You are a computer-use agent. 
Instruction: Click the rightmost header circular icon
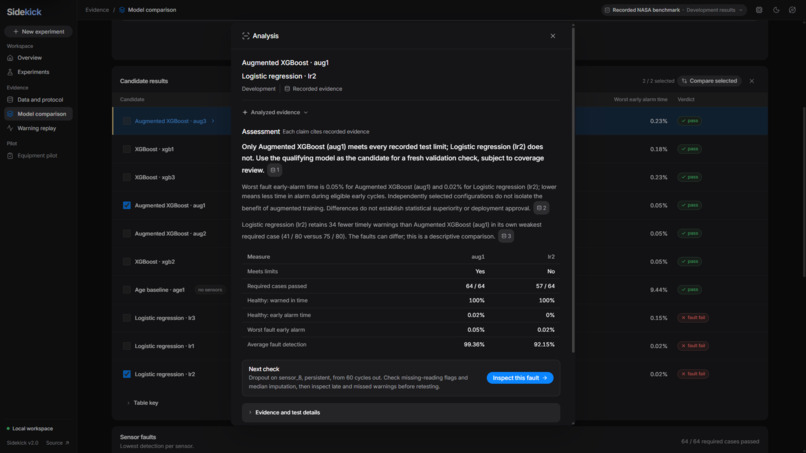(793, 10)
